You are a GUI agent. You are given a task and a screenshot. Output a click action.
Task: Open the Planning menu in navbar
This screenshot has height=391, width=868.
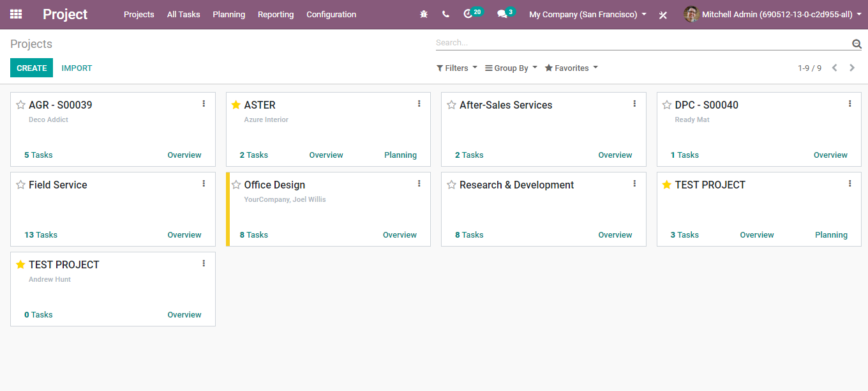tap(228, 14)
